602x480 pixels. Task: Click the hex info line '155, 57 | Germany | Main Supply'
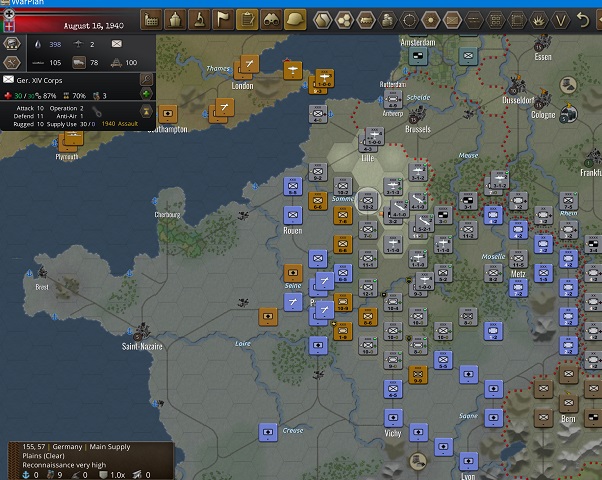coord(76,447)
